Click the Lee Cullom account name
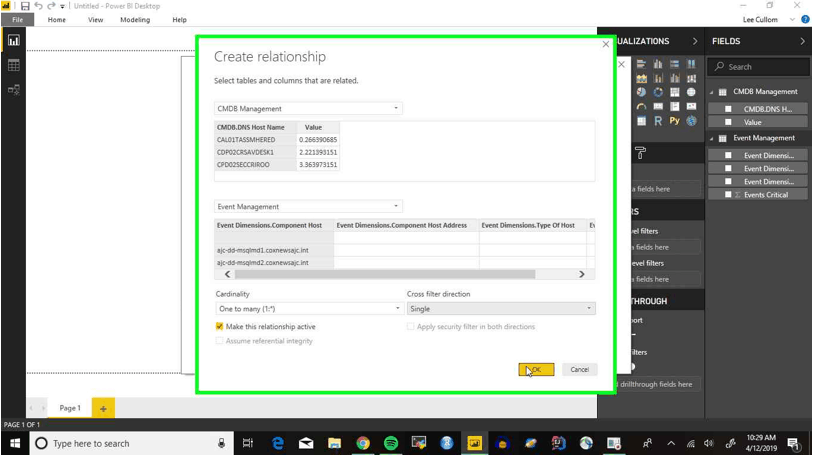 click(760, 20)
